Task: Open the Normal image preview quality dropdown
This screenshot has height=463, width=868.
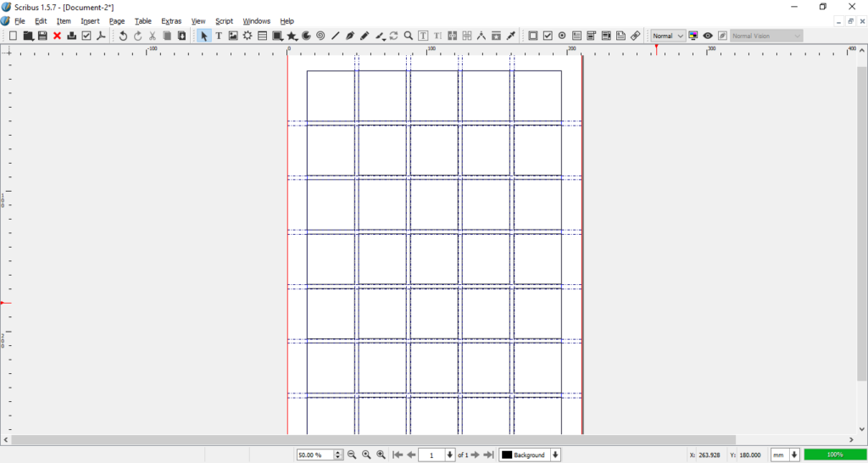Action: (668, 36)
